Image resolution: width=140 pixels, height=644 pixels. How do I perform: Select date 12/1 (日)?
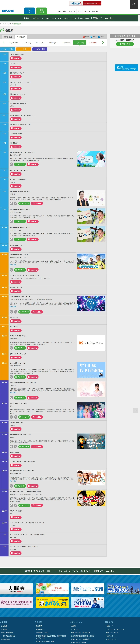pos(93,43)
